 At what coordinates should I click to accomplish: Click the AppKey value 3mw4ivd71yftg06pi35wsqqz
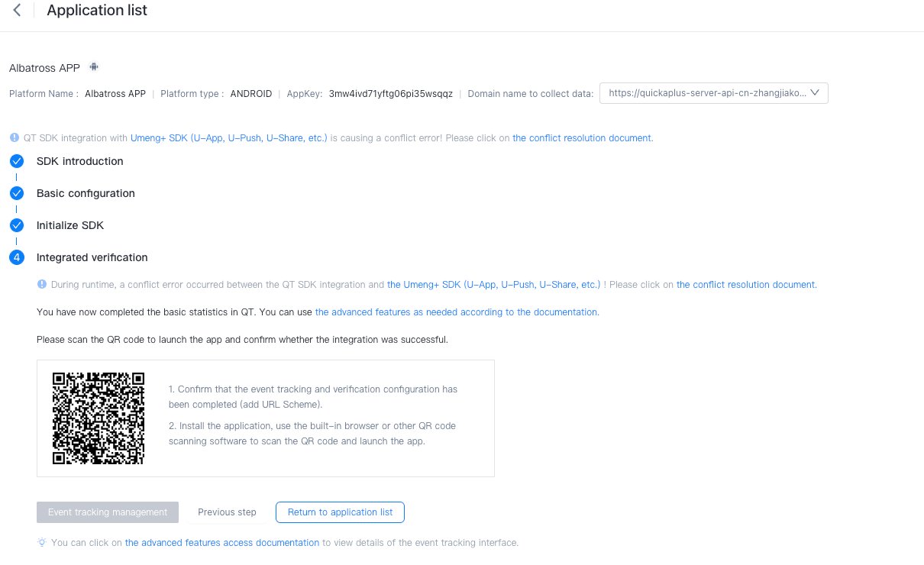point(391,94)
